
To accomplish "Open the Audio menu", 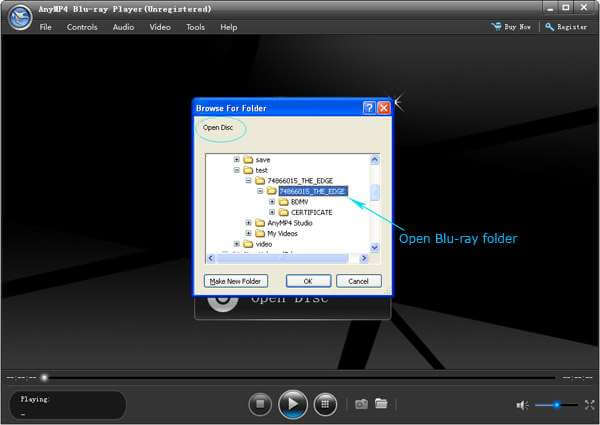I will [x=123, y=27].
